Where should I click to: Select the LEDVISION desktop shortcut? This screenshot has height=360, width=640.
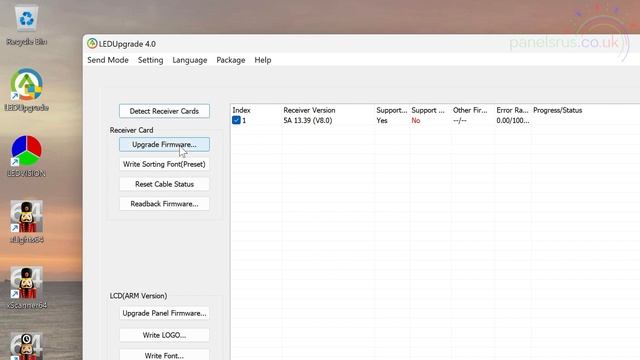point(27,156)
